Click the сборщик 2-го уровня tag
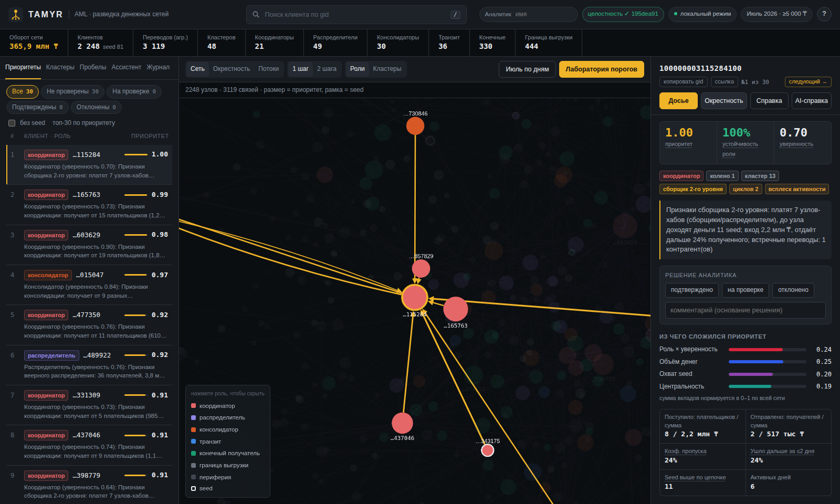Image resolution: width=840 pixels, height=504 pixels. click(692, 189)
